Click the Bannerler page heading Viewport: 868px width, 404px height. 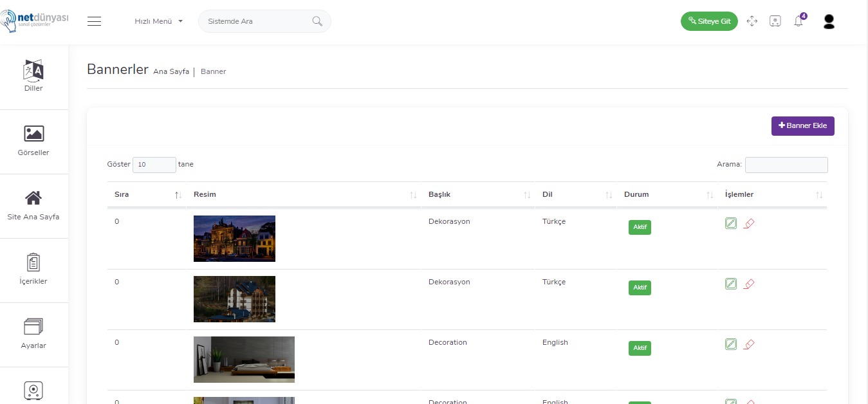(118, 69)
